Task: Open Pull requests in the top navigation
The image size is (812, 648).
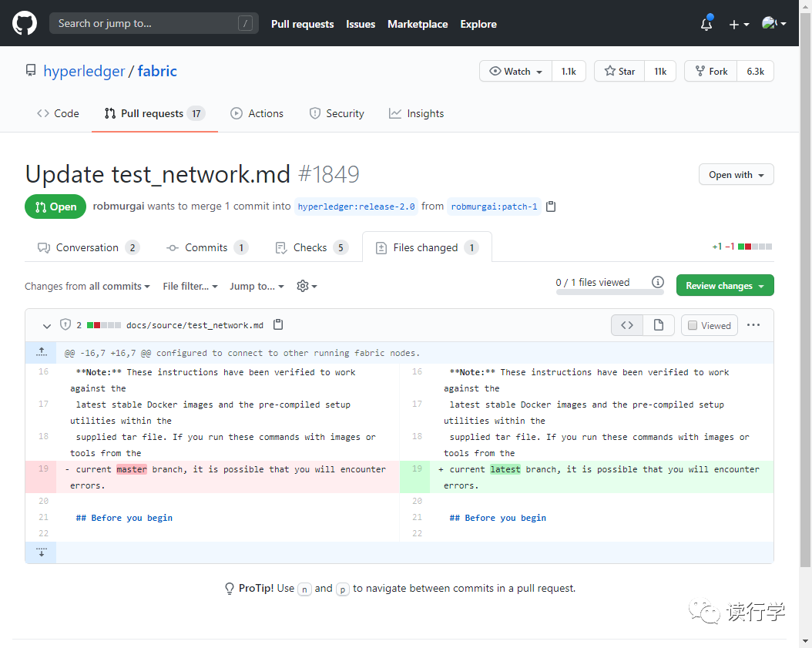Action: [x=303, y=25]
